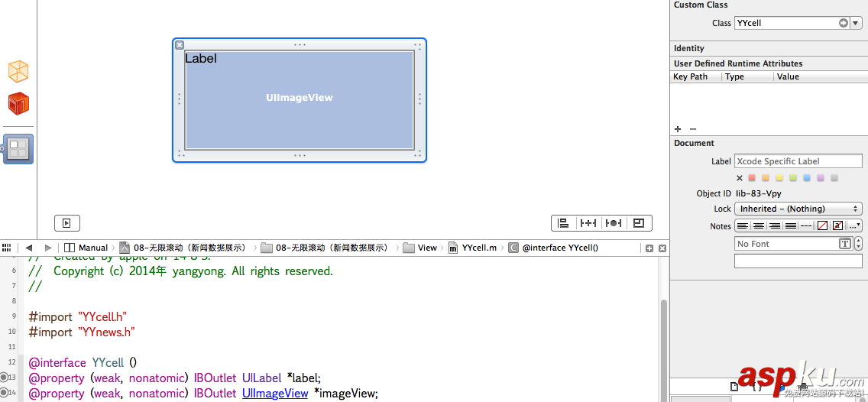Screen dimensions: 868x402
Task: Open the notes more options dropdown
Action: click(x=854, y=225)
